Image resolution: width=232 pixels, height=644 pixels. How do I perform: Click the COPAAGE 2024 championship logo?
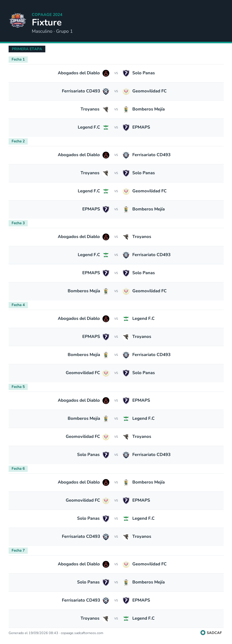[x=17, y=20]
